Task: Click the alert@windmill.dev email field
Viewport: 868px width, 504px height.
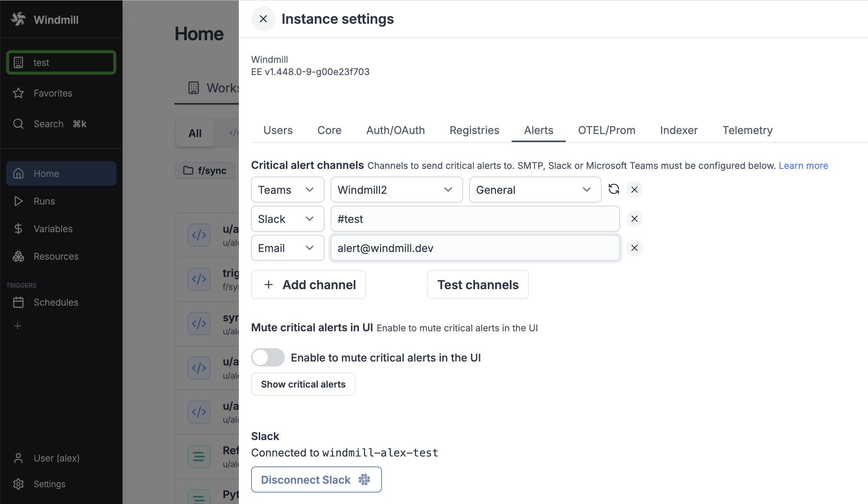Action: tap(475, 248)
